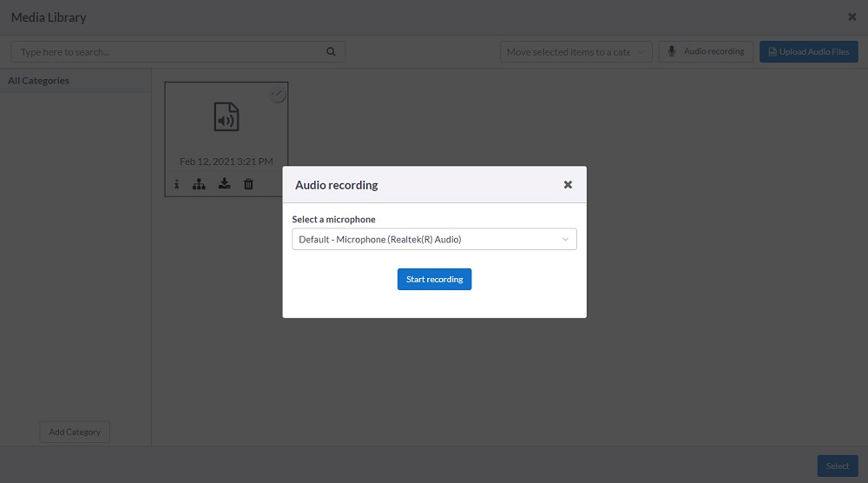The image size is (868, 483).
Task: Click the Add Category button
Action: (x=75, y=432)
